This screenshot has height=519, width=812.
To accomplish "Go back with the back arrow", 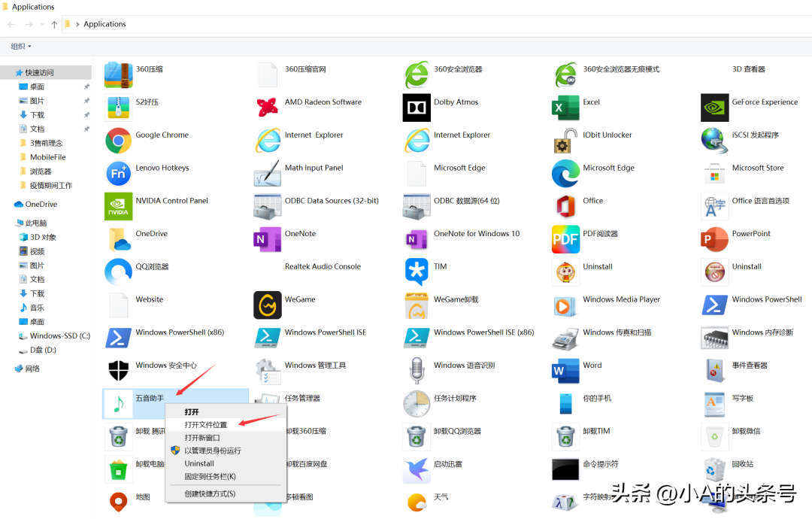I will (11, 24).
